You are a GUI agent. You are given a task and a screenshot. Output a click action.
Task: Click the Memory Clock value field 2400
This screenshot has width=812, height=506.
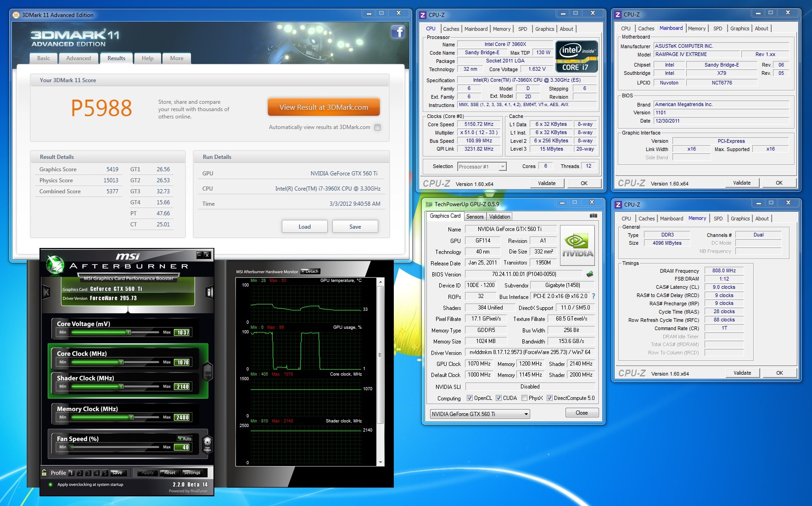(182, 417)
